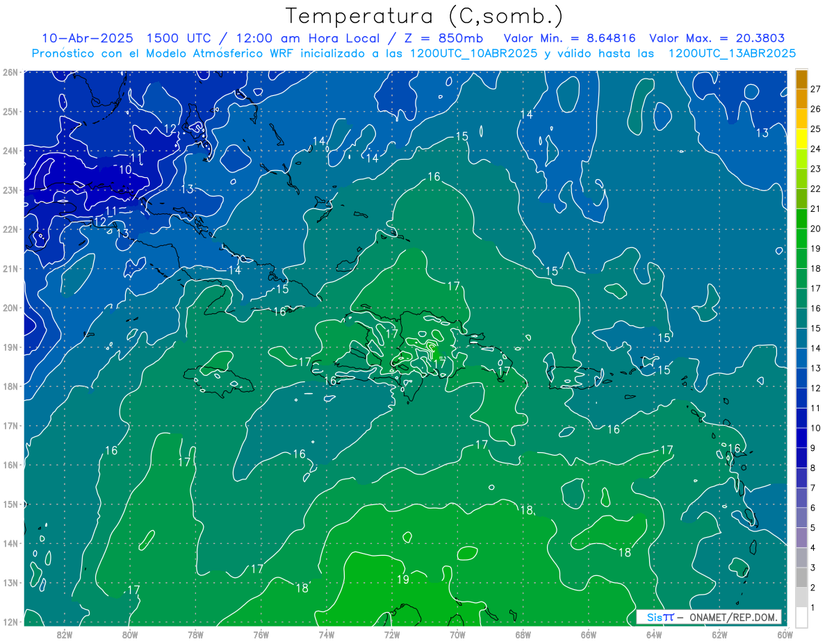
Task: Click the '1500 UTC' time label
Action: (179, 38)
